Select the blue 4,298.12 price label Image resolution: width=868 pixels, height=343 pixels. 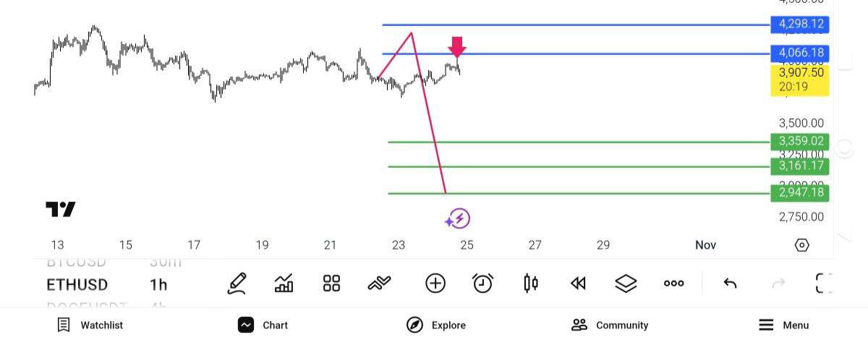(800, 25)
